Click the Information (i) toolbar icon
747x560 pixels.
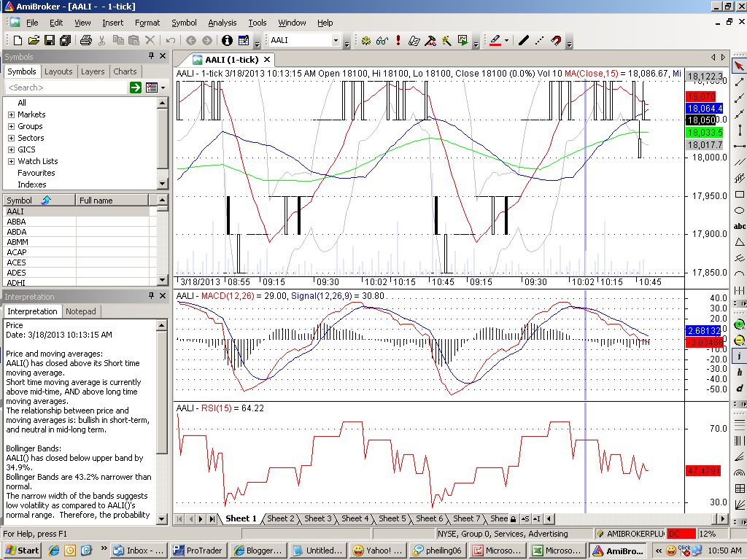[x=227, y=41]
